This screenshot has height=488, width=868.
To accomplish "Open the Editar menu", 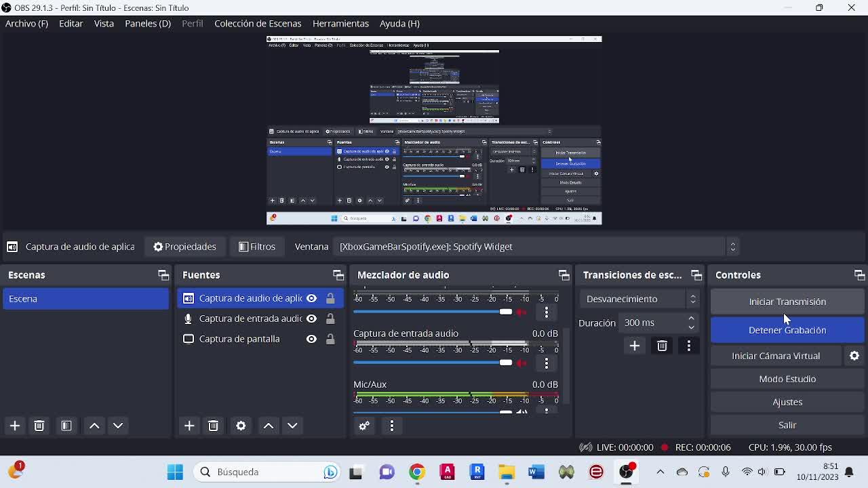I will 71,23.
